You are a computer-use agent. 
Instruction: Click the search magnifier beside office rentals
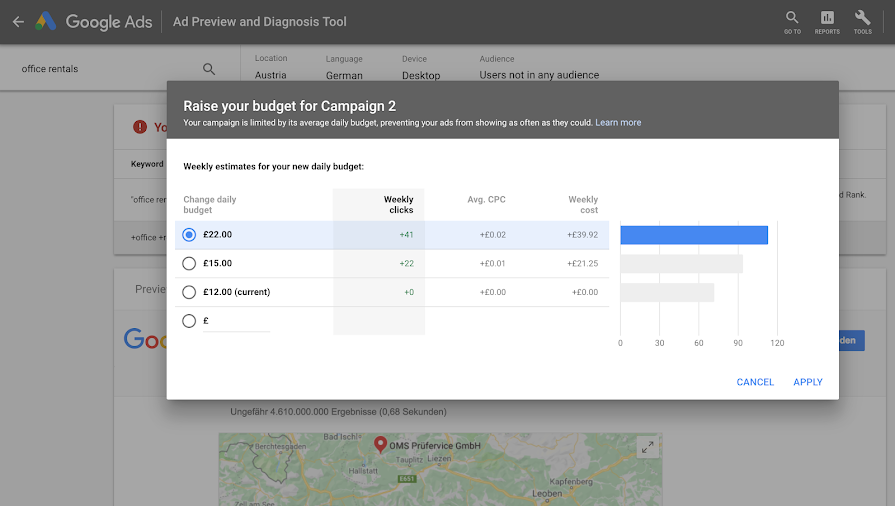tap(209, 69)
